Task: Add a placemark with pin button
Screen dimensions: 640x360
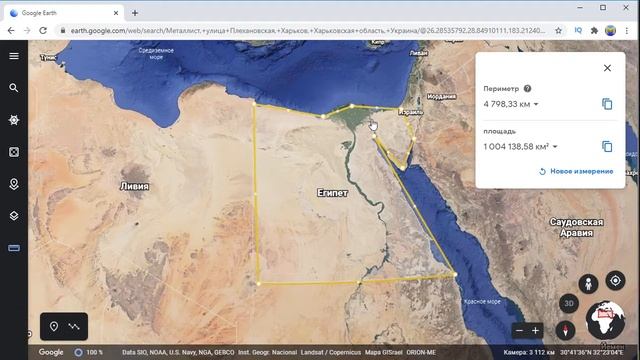Action: click(53, 327)
